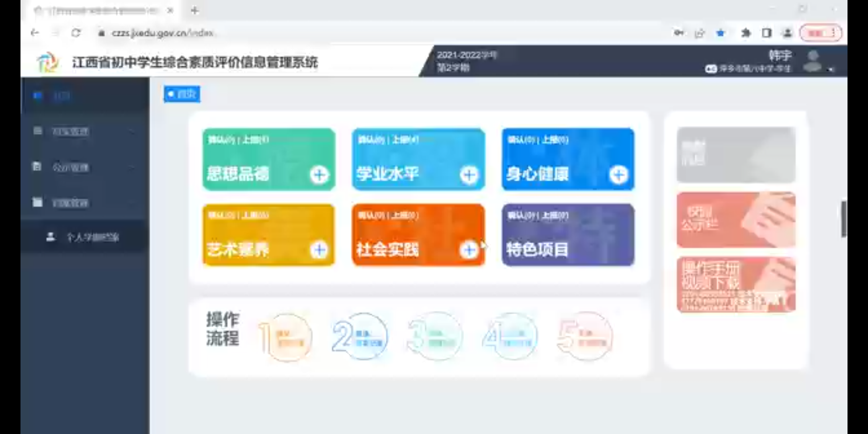Close the current browser tab

pos(170,10)
